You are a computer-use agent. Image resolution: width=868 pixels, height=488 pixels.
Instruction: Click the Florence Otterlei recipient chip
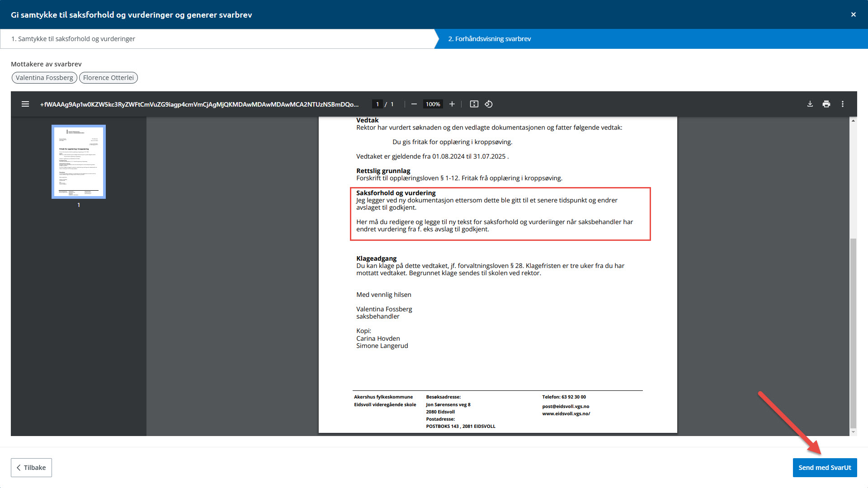(x=108, y=78)
